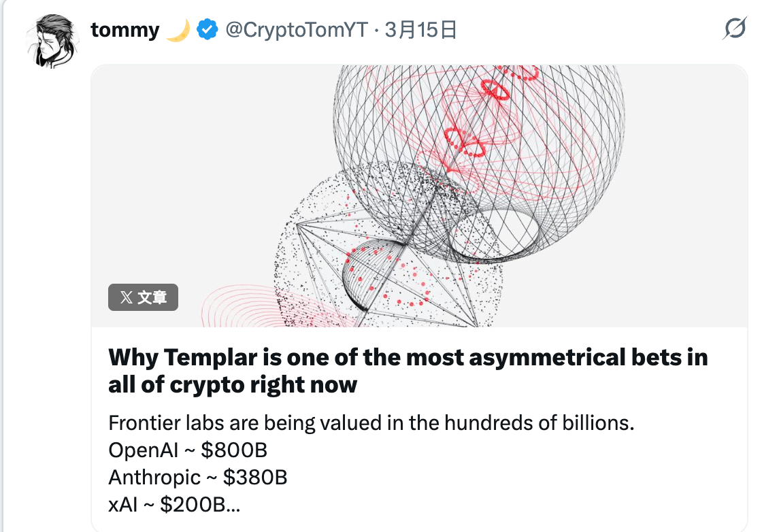Open the Templar article headline
Screen dimensions: 762x532
click(x=408, y=357)
